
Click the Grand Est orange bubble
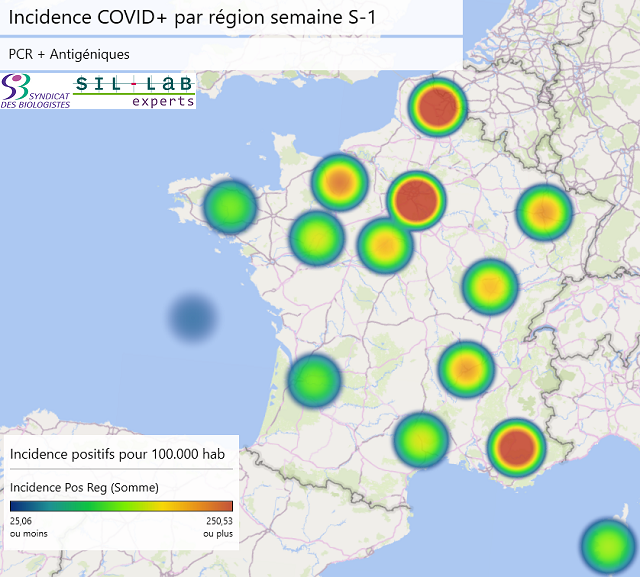pyautogui.click(x=544, y=212)
